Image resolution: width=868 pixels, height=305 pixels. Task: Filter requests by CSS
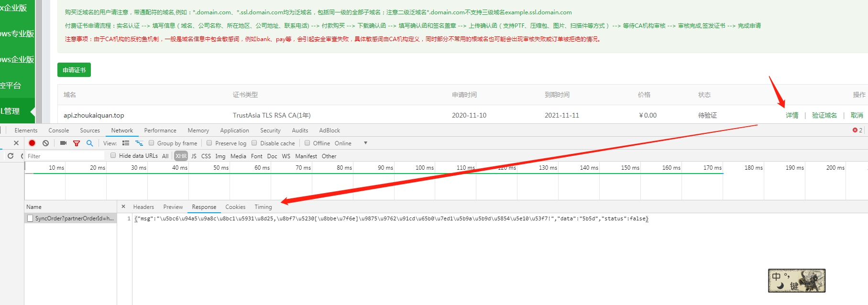coord(206,156)
